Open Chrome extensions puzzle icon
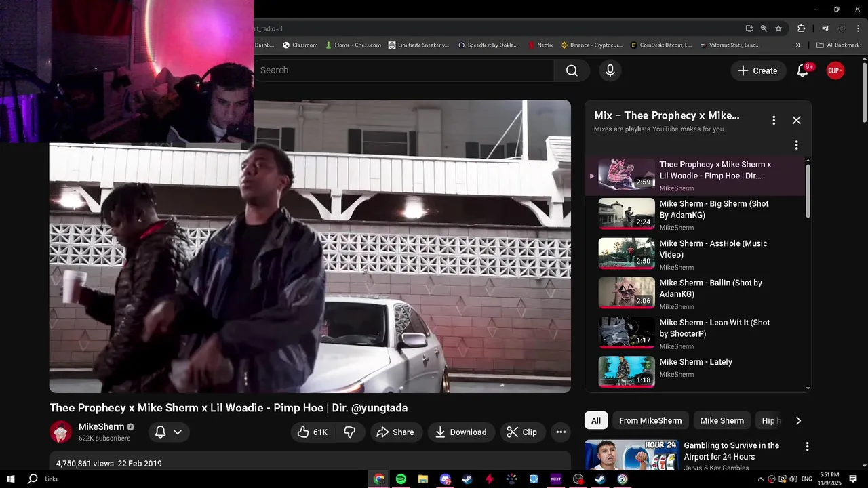868x488 pixels. [x=801, y=28]
